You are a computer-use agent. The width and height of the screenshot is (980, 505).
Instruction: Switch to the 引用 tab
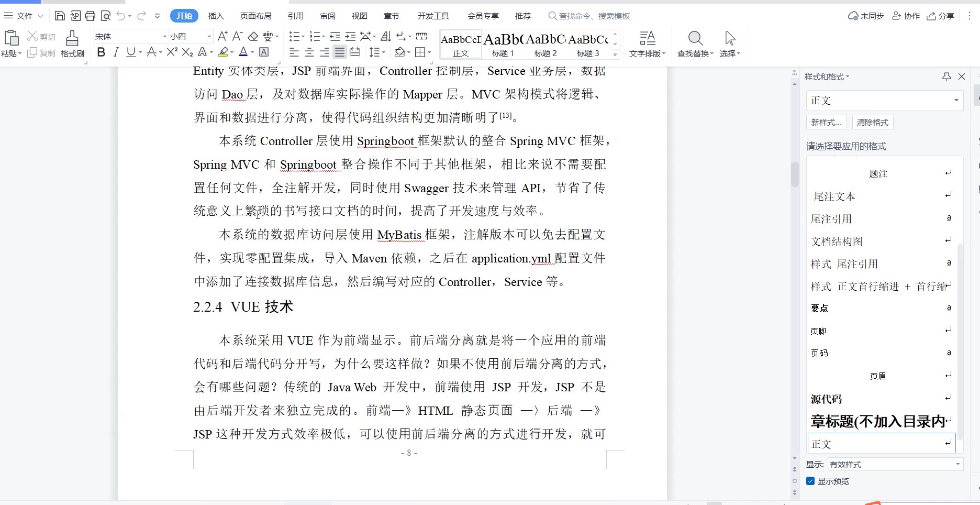click(296, 16)
